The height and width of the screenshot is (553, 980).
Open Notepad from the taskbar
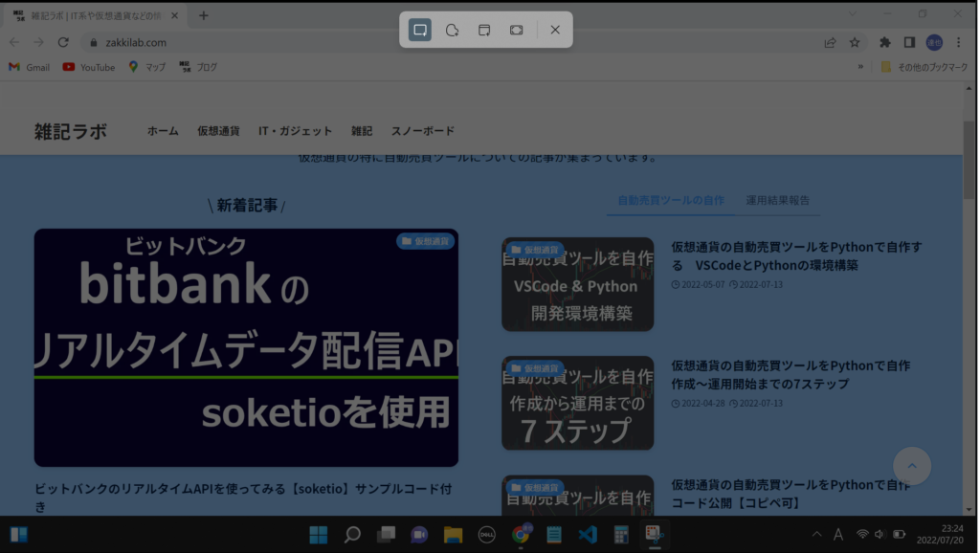(554, 535)
